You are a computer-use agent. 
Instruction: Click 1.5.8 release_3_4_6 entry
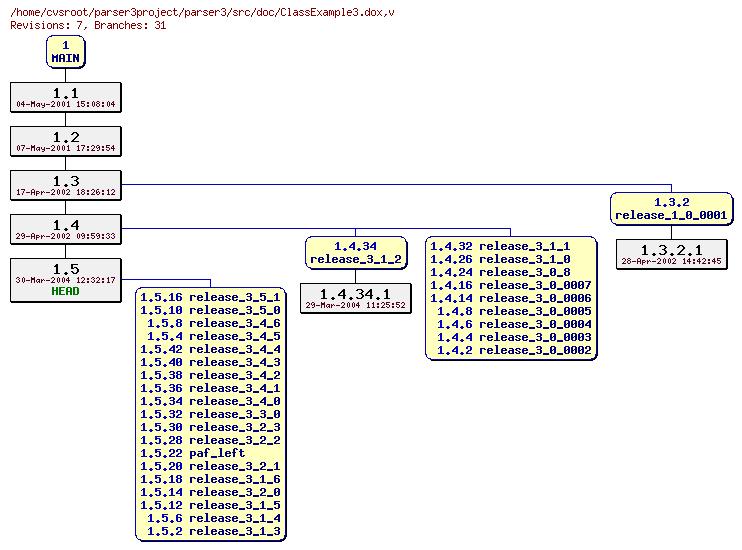pos(213,324)
